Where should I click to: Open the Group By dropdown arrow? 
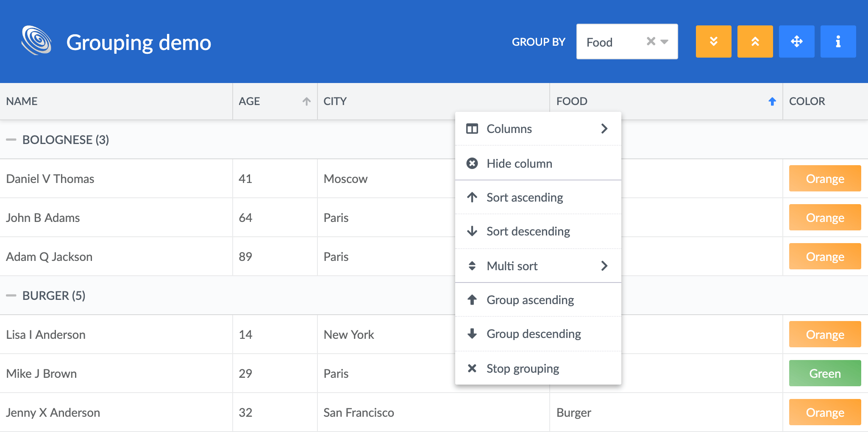(665, 42)
